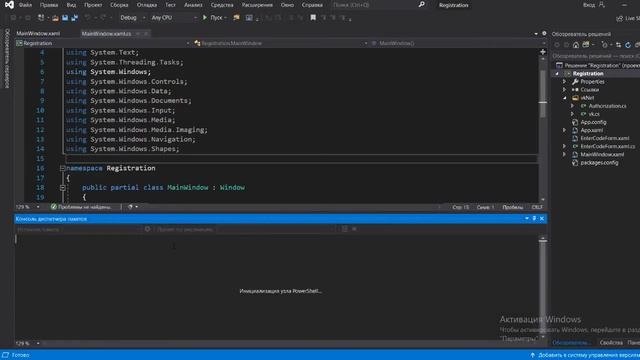Screen dimensions: 640x360
Task: Click the Home icon in Solution Explorer
Action: (x=576, y=45)
